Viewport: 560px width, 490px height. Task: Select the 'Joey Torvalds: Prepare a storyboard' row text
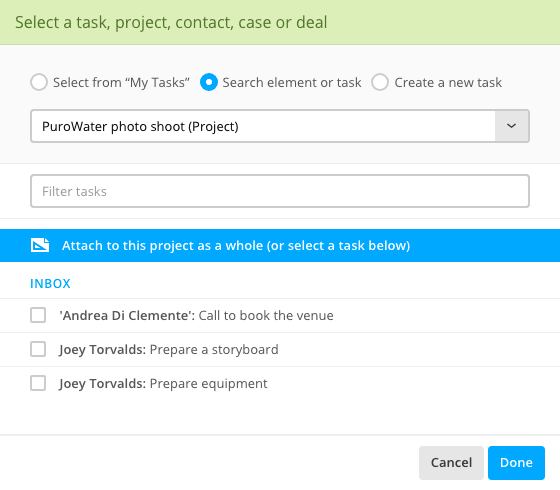[169, 350]
